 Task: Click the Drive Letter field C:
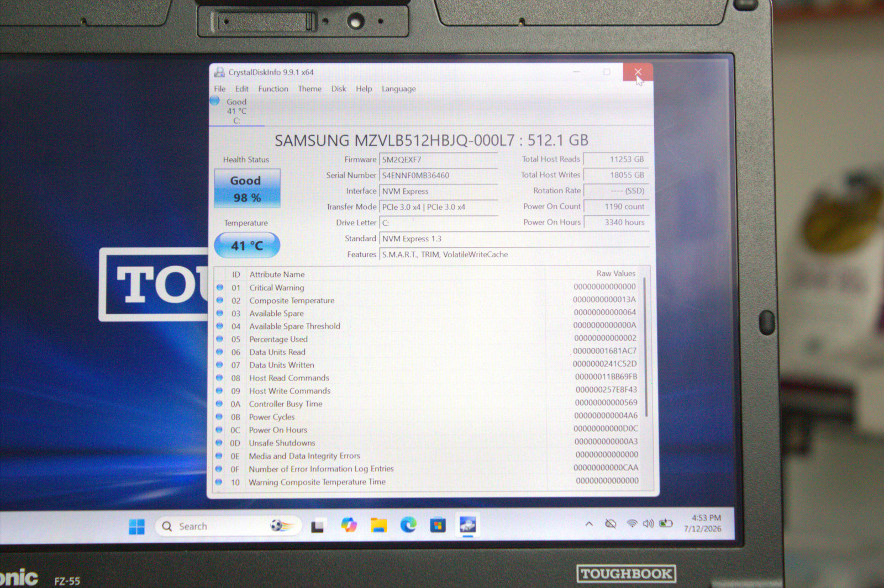[x=438, y=223]
